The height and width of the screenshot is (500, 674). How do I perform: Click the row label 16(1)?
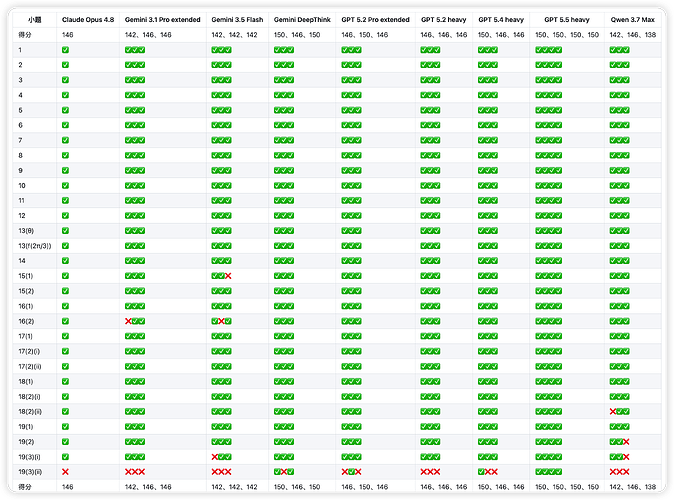(26, 306)
